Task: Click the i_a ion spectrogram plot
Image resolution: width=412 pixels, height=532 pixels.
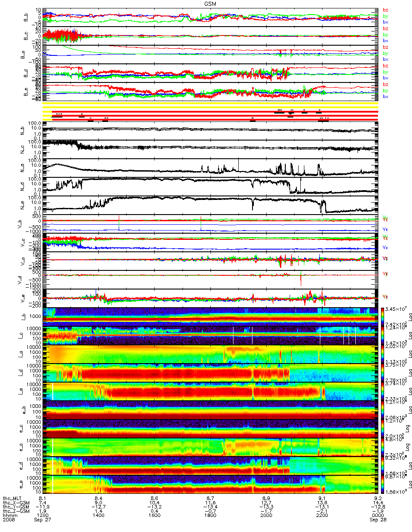Action: click(210, 354)
